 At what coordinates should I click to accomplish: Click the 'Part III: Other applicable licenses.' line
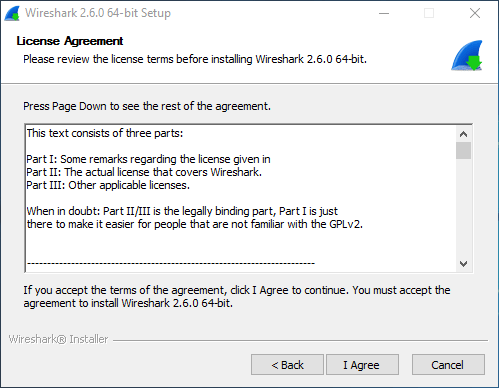(x=108, y=185)
